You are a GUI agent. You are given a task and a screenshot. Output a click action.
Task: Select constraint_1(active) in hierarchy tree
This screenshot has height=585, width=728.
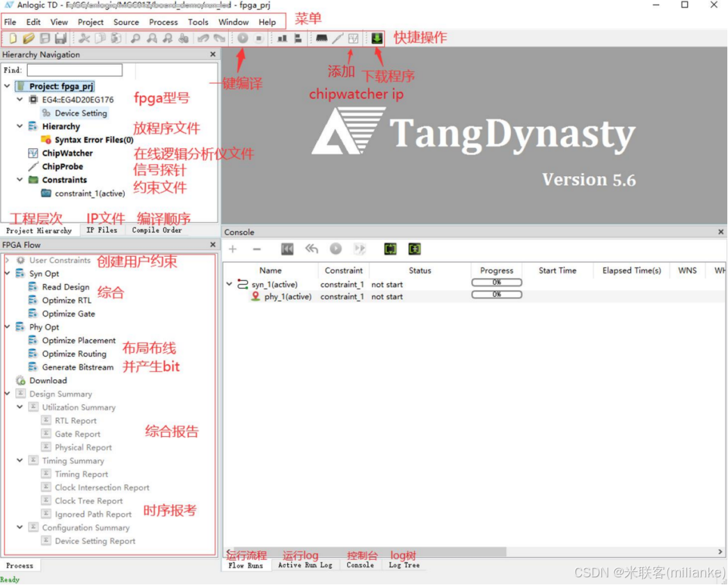click(x=90, y=193)
